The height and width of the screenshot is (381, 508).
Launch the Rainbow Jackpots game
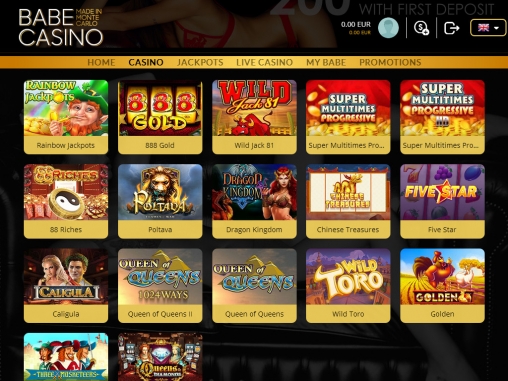pos(66,117)
